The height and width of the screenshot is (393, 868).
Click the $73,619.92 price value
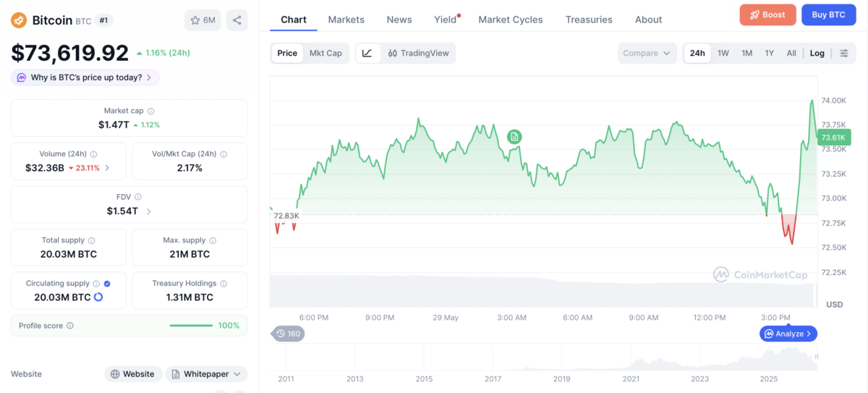[70, 53]
